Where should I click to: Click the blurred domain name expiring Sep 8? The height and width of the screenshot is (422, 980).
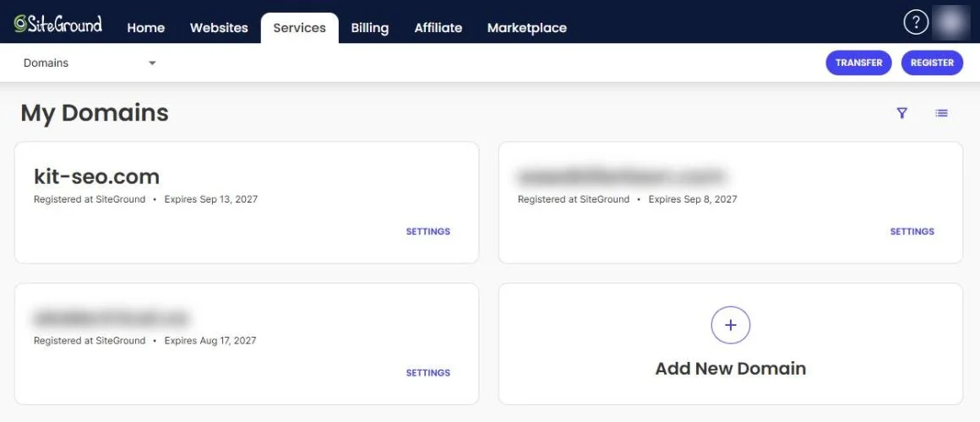point(621,177)
